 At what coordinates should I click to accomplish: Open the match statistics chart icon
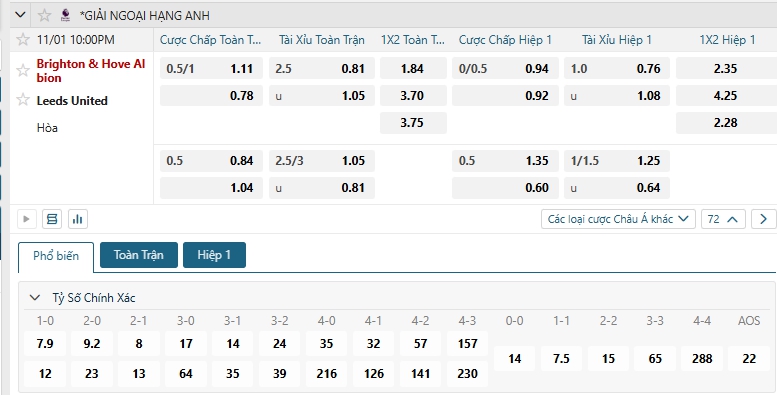coord(78,219)
